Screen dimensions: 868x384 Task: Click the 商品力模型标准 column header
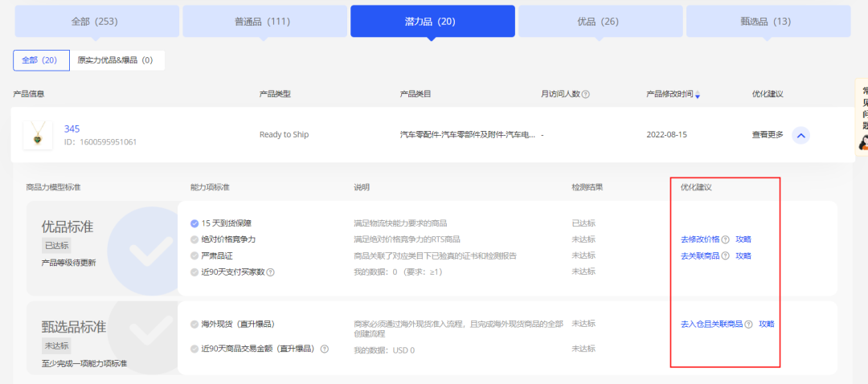tap(53, 187)
